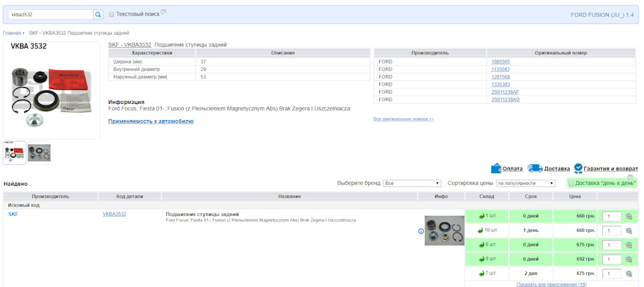The width and height of the screenshot is (644, 287).
Task: Tick the Доставка "день в день" checkbox
Action: 571,183
